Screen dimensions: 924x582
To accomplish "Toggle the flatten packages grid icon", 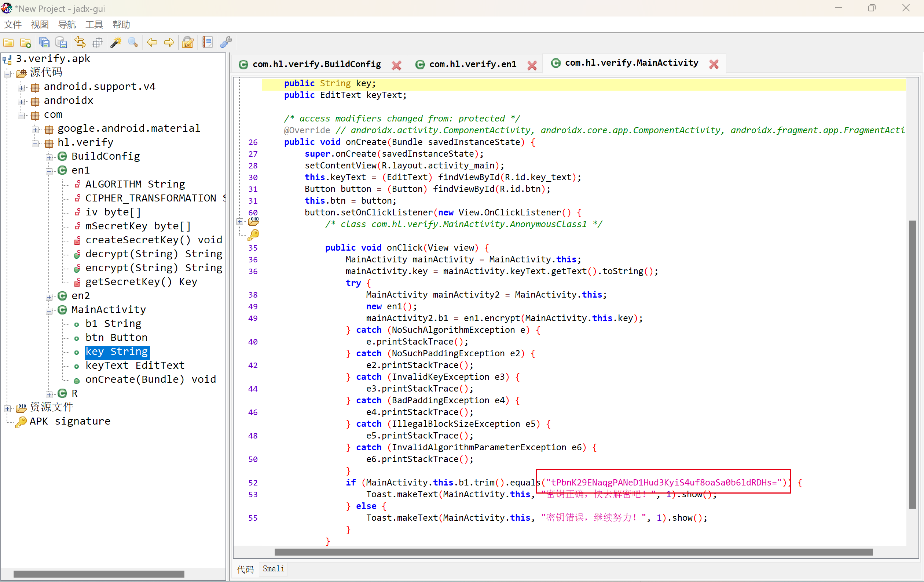I will [x=98, y=42].
